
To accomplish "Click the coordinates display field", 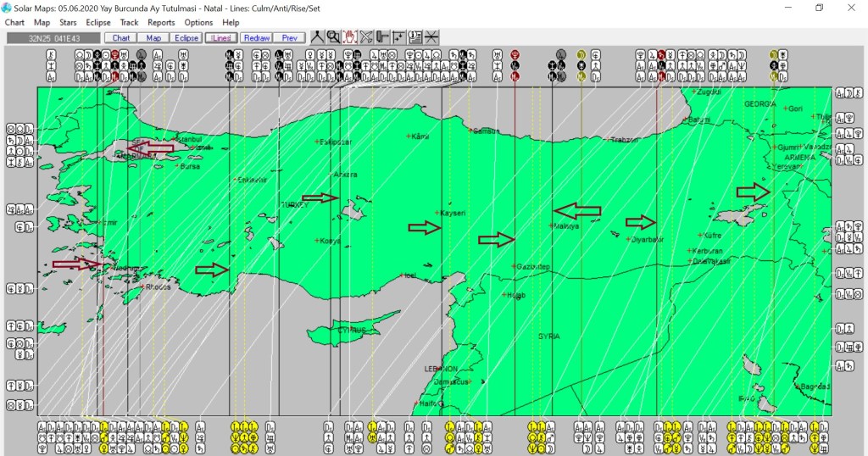I will 53,38.
